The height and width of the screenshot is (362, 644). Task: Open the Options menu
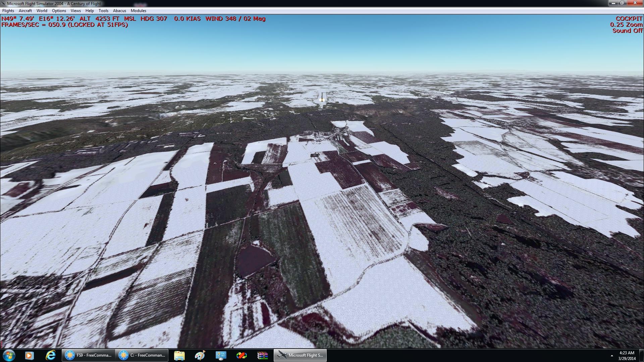pos(59,11)
